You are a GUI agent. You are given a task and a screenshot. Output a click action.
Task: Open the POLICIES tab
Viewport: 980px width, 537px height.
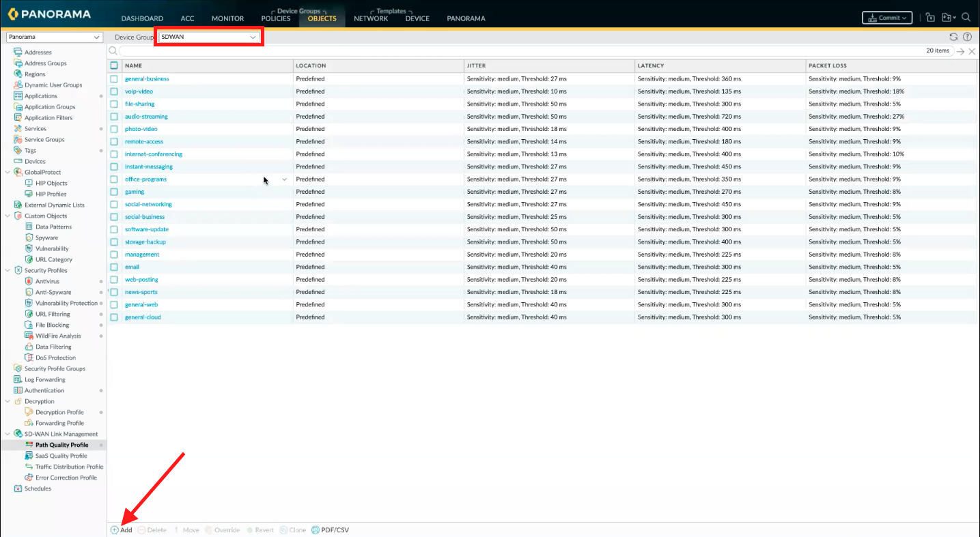click(x=276, y=18)
